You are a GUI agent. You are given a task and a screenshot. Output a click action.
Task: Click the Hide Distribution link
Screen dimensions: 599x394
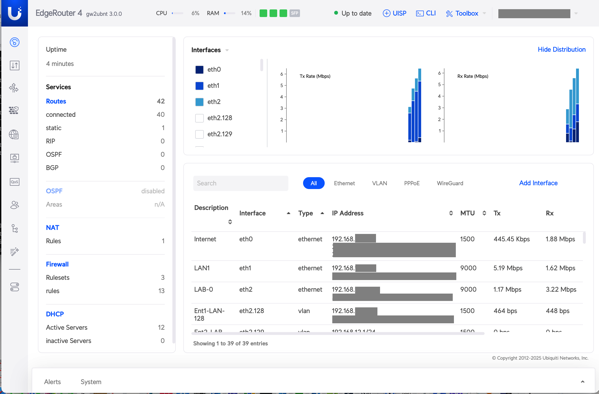point(561,50)
